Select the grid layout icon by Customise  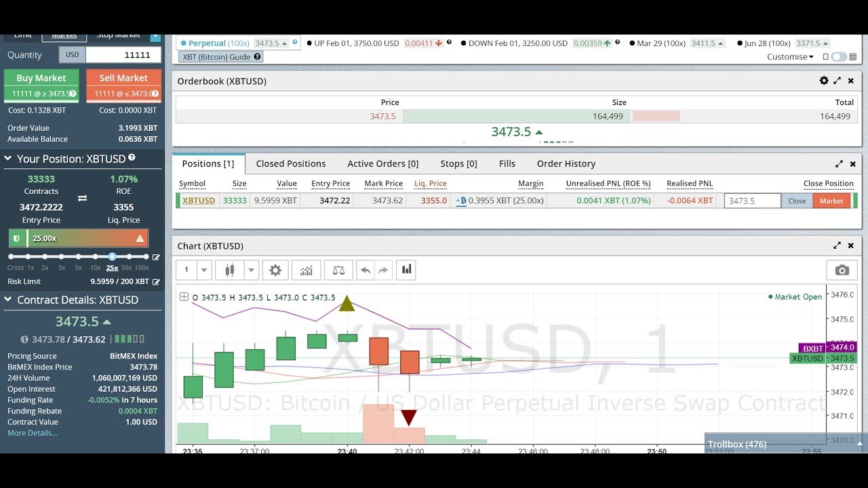853,57
